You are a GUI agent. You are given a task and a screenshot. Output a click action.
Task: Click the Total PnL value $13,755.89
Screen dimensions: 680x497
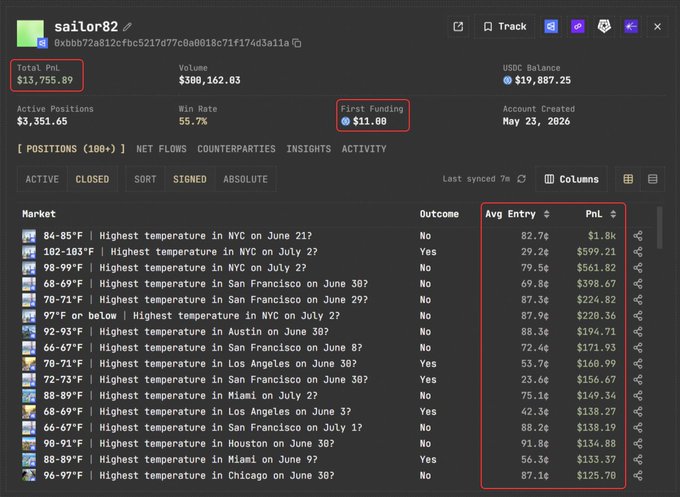point(45,80)
